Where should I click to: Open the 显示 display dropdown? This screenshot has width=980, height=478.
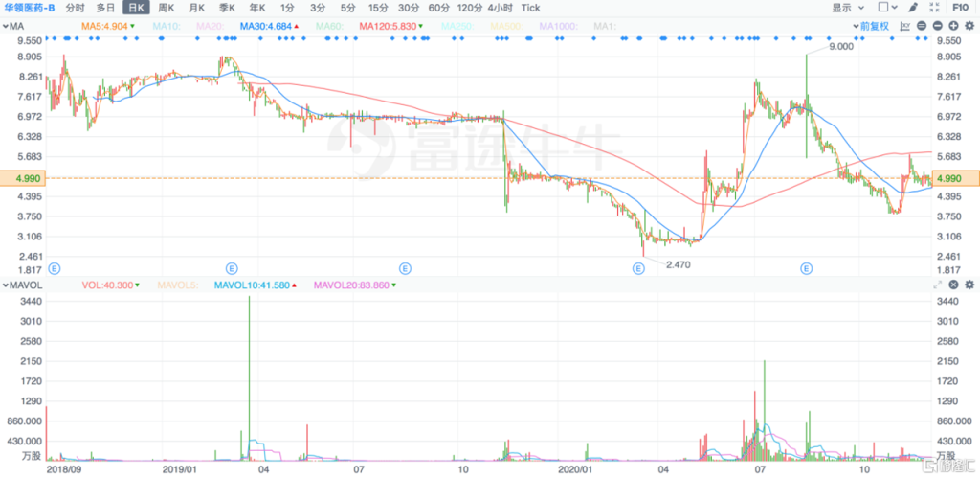[848, 8]
